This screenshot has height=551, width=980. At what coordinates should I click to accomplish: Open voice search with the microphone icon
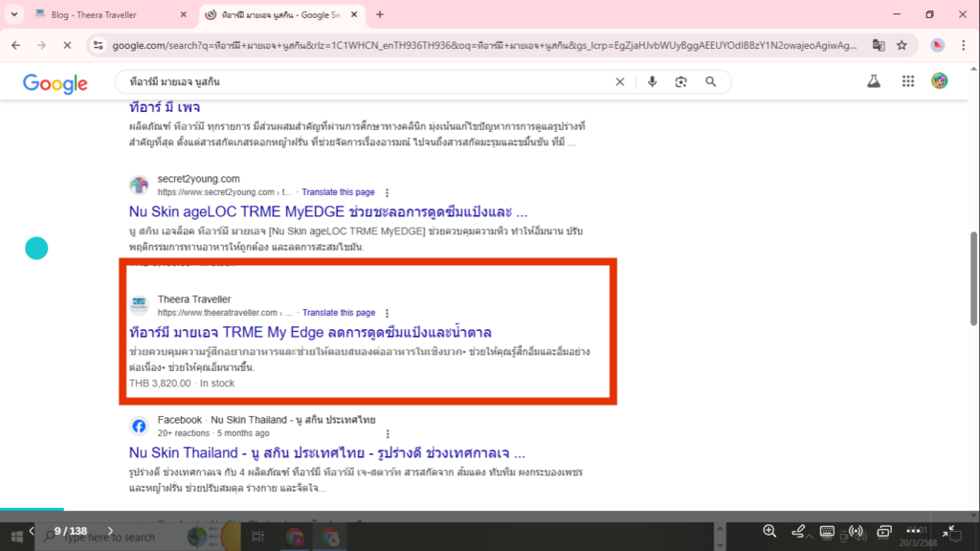[x=653, y=81]
